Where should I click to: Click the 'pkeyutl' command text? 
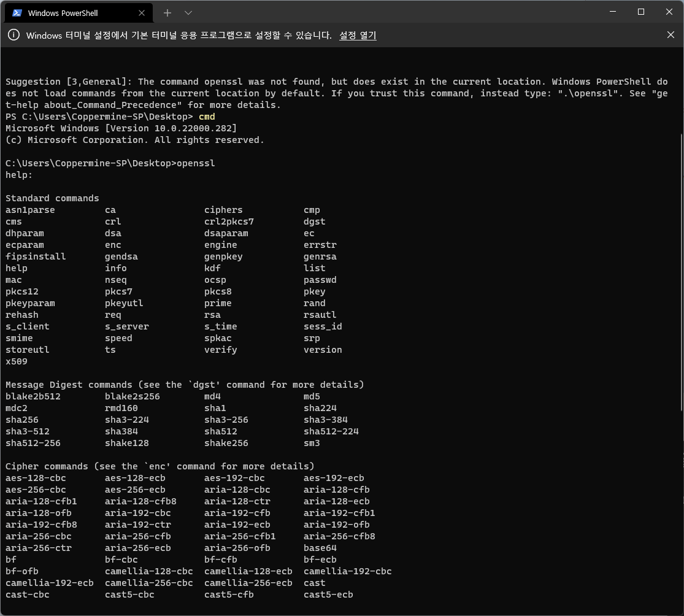click(124, 303)
